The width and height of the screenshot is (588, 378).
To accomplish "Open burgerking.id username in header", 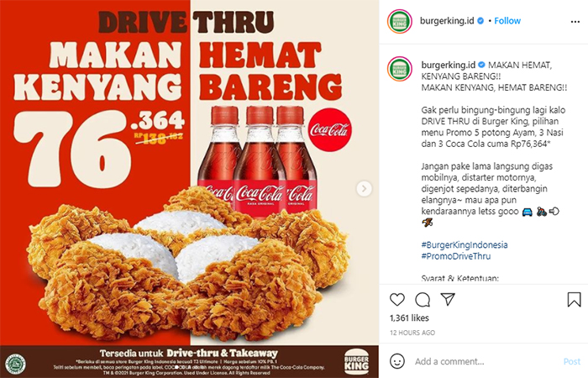I will pos(447,21).
